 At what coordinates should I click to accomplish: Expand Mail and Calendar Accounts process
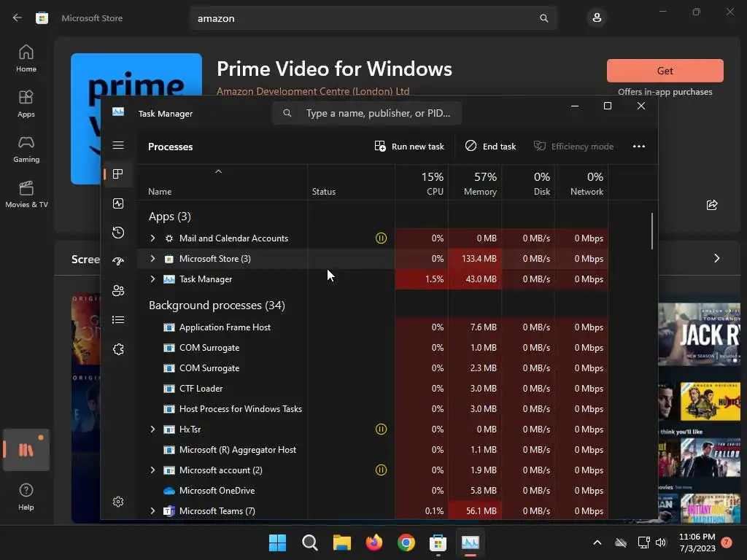(x=152, y=238)
